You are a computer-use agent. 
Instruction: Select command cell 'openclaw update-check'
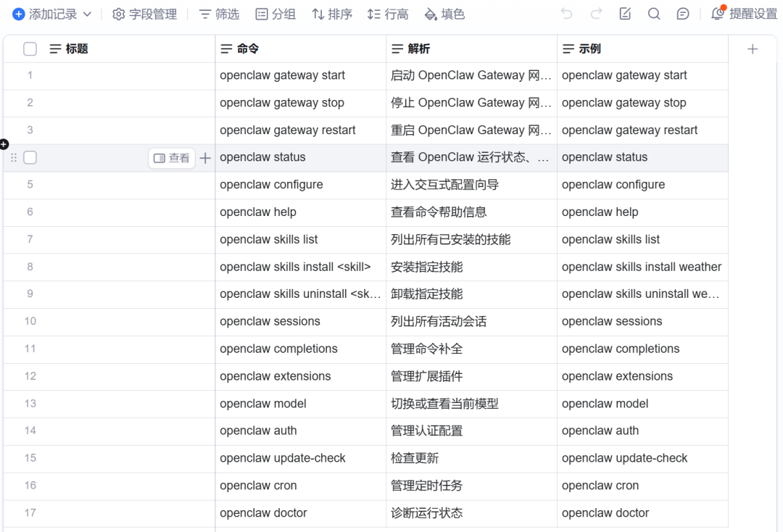point(301,459)
